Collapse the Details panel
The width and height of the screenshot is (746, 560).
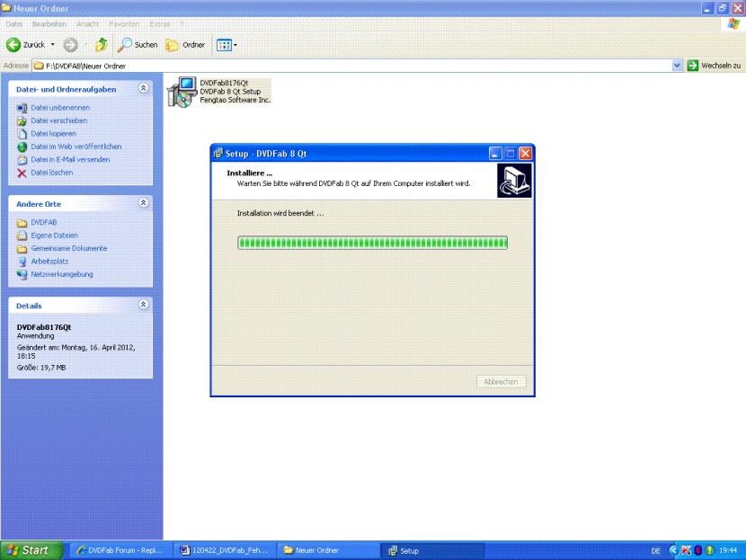point(143,306)
